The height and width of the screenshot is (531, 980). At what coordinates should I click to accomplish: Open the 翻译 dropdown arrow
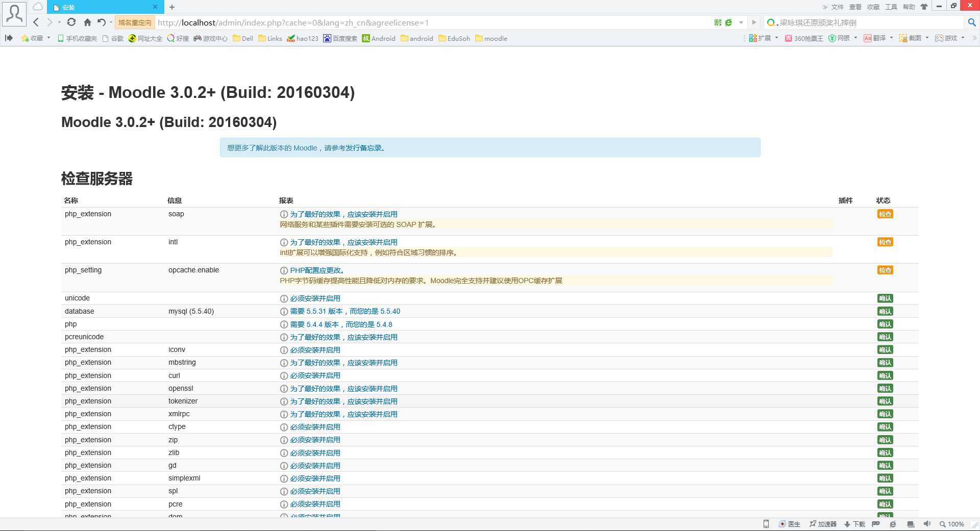click(x=891, y=38)
